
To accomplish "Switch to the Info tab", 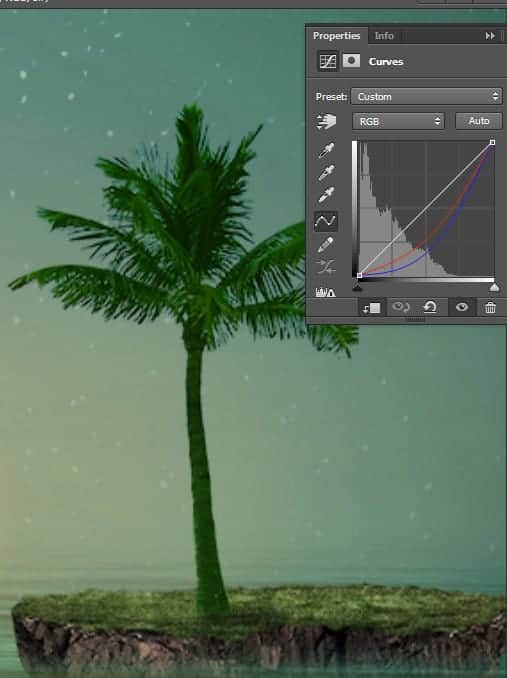I will (x=384, y=36).
